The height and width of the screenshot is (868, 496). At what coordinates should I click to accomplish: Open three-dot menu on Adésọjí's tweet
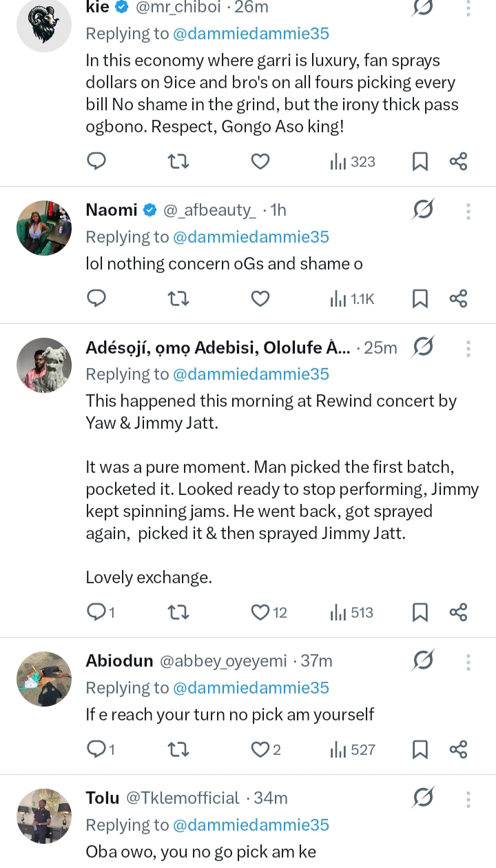pyautogui.click(x=468, y=347)
